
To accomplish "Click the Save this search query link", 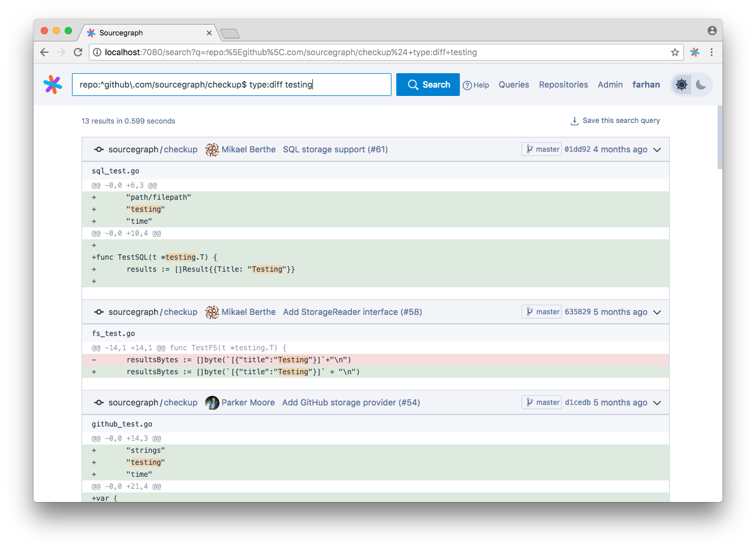I will pos(621,120).
